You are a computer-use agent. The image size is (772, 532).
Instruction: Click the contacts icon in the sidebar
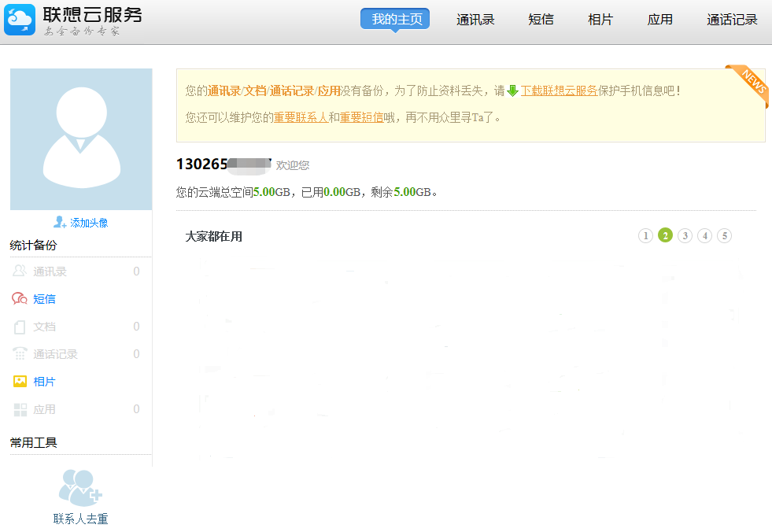click(x=19, y=271)
